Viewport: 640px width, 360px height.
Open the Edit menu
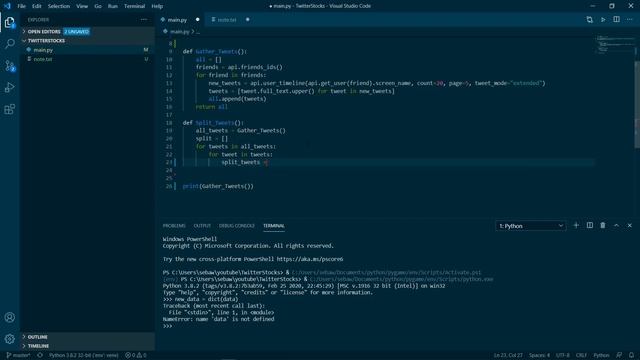tap(37, 6)
